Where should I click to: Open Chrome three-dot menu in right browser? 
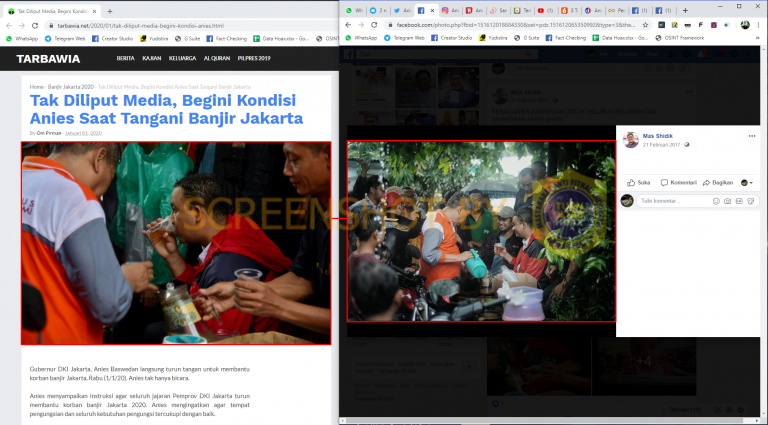click(759, 25)
